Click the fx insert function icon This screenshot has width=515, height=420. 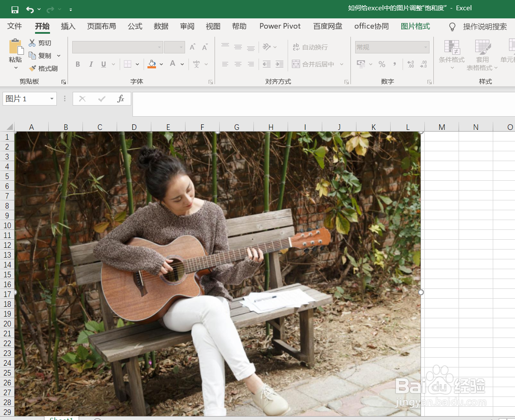click(x=121, y=99)
